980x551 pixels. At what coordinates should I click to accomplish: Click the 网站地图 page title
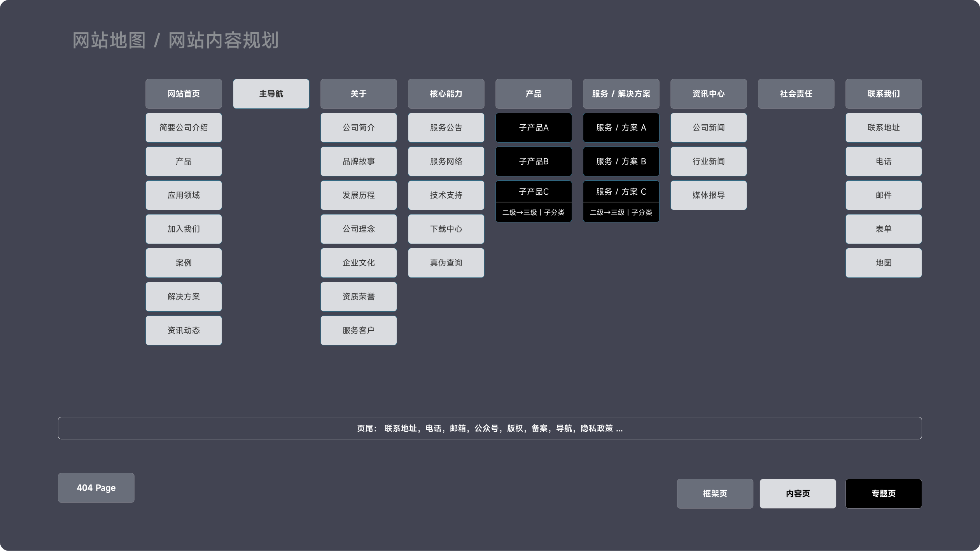point(109,40)
